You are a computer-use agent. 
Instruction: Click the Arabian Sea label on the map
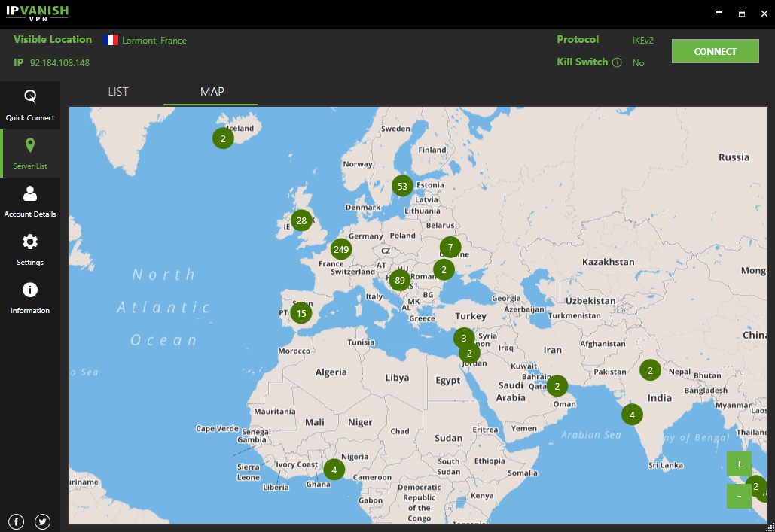coord(590,435)
